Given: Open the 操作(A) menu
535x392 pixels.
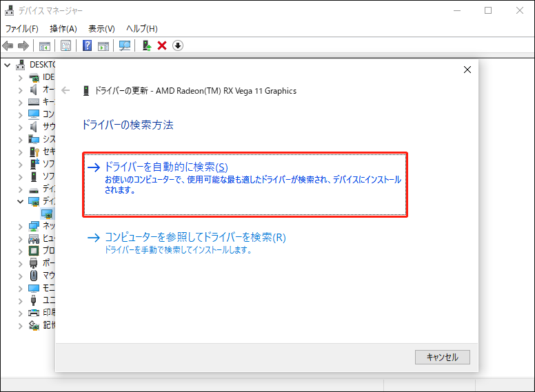Looking at the screenshot, I should click(x=63, y=29).
